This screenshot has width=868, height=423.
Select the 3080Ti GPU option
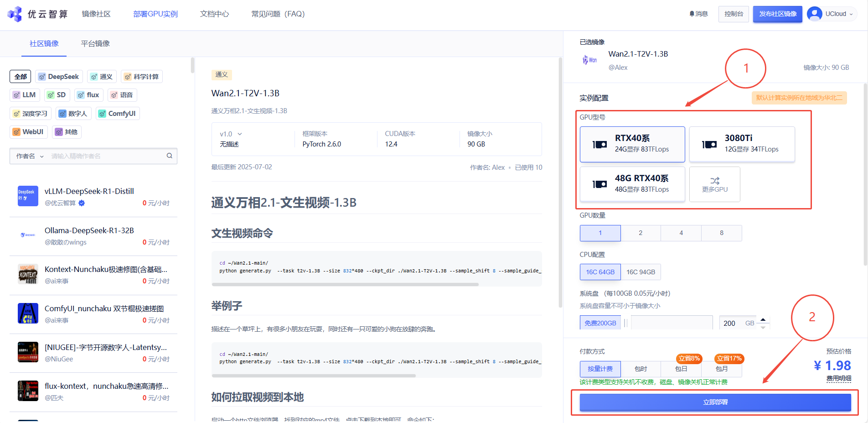pyautogui.click(x=742, y=144)
